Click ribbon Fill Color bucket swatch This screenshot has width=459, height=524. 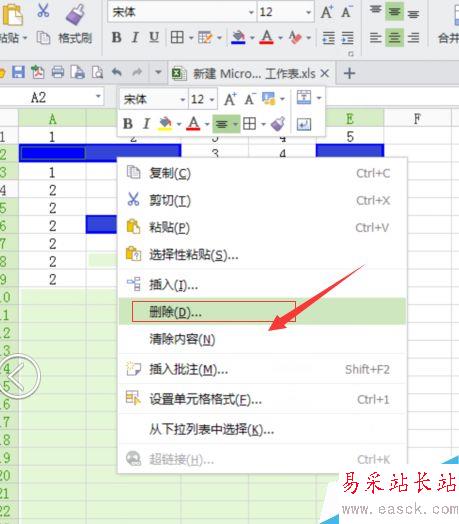pos(238,37)
